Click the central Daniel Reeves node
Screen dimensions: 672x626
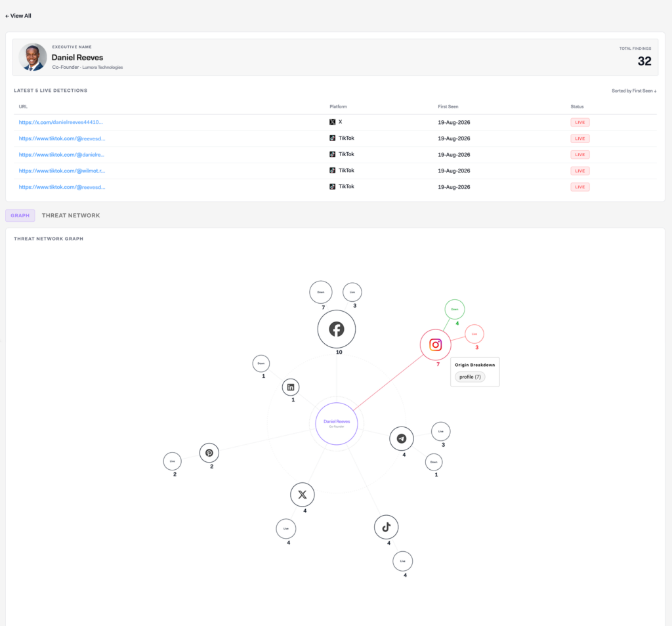(x=337, y=424)
